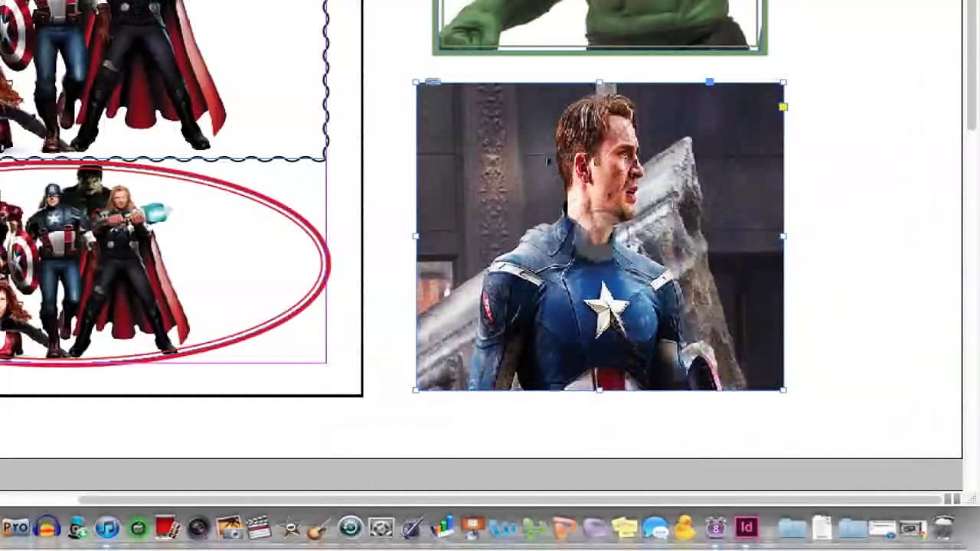980x551 pixels.
Task: Open the Pro app in dock
Action: coord(15,527)
